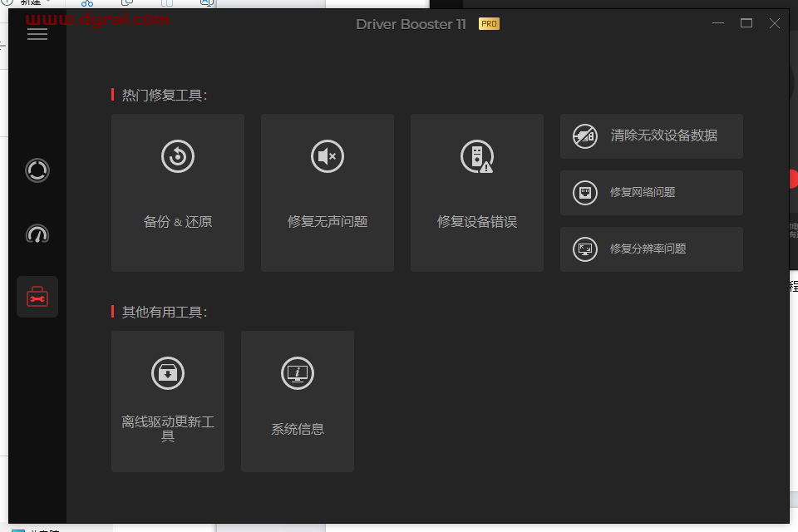Screen dimensions: 798x532
Task: Open 系统信息 label
Action: [298, 429]
